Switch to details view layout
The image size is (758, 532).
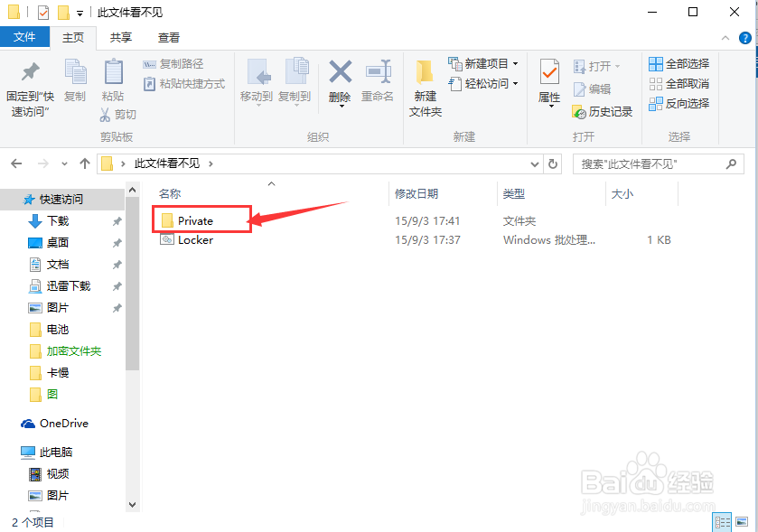click(722, 522)
